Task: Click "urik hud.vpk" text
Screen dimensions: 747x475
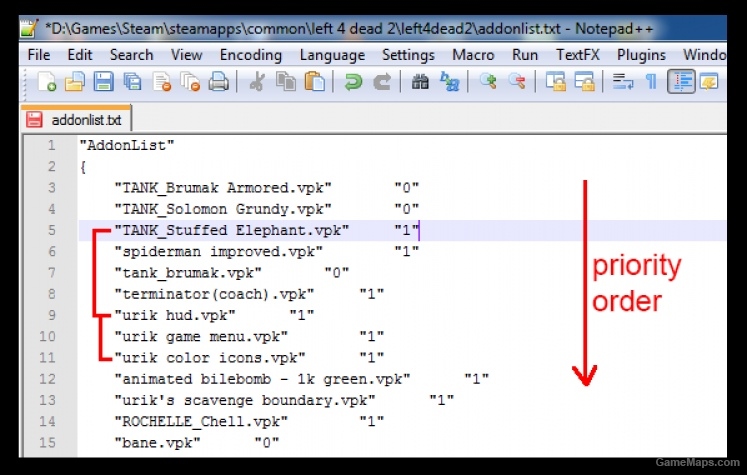Action: tap(175, 315)
